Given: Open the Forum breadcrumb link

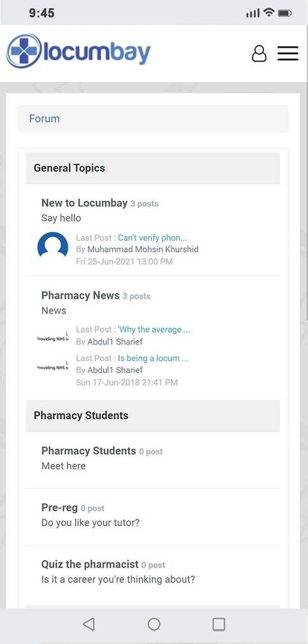Looking at the screenshot, I should click(x=45, y=119).
